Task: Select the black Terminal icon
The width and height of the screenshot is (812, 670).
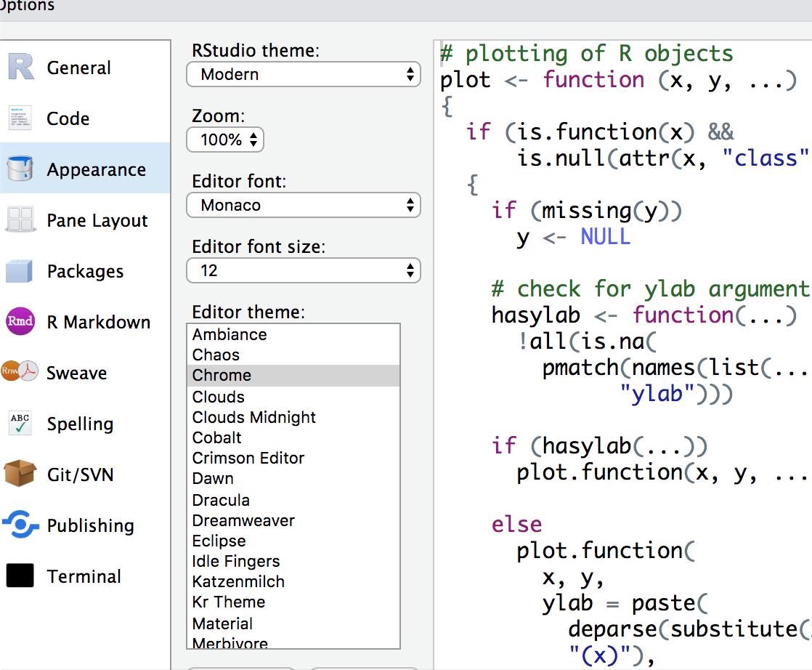Action: coord(20,576)
